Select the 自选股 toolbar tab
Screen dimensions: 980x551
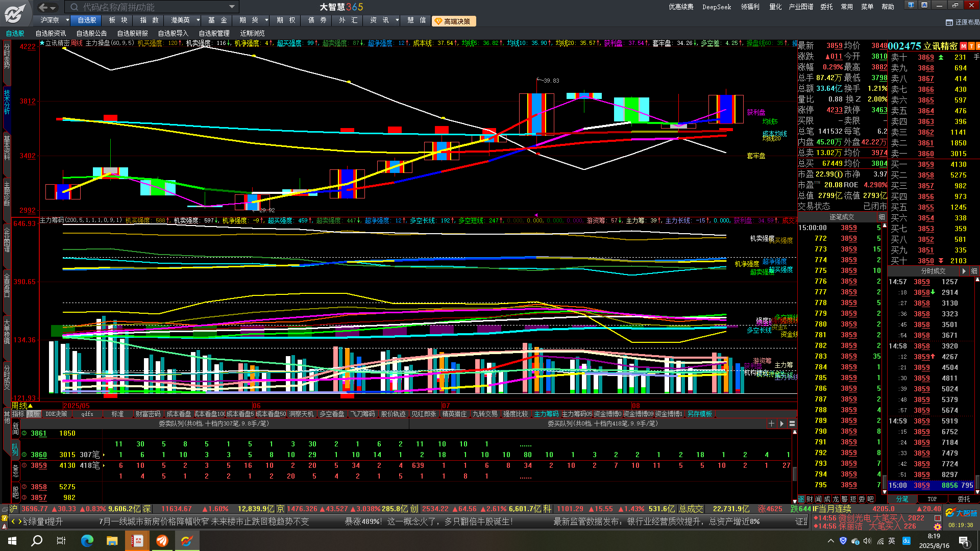coord(87,20)
